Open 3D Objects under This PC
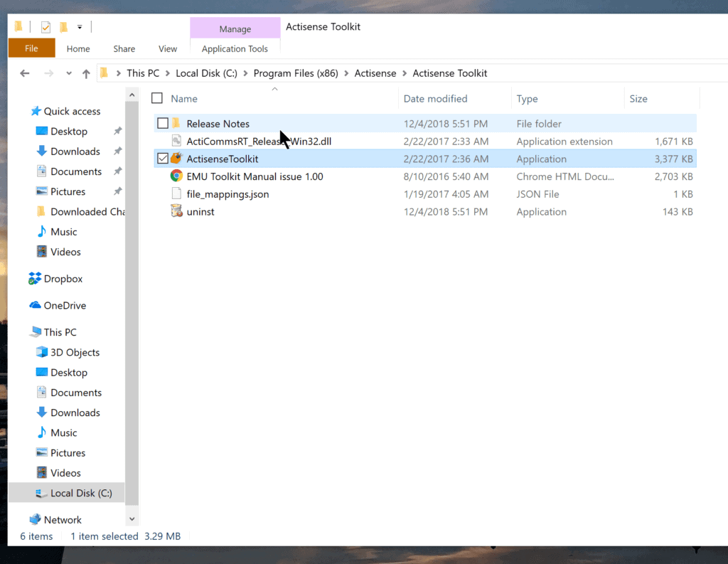Screen dimensions: 728x564 tap(75, 352)
